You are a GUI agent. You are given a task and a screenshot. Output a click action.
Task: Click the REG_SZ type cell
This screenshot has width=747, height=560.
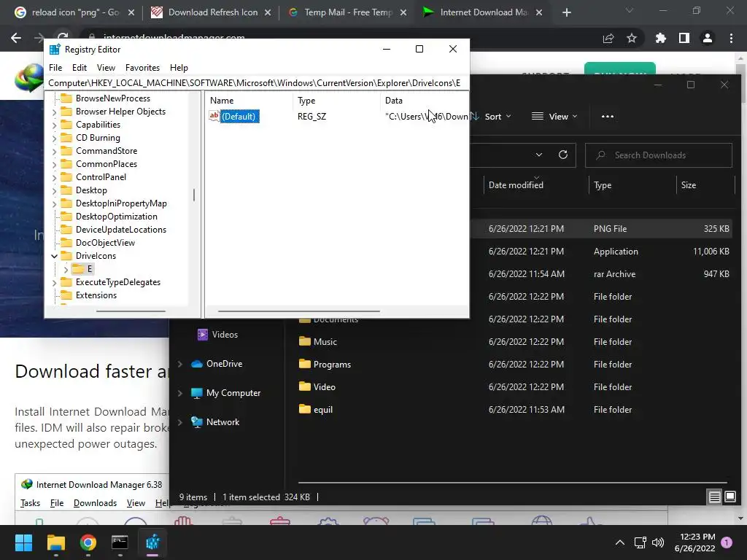point(311,116)
